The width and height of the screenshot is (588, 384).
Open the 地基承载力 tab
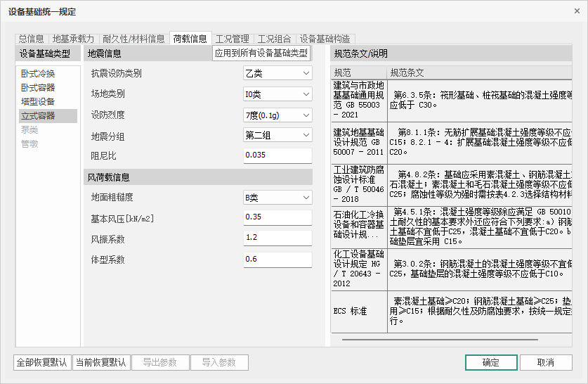coord(74,39)
